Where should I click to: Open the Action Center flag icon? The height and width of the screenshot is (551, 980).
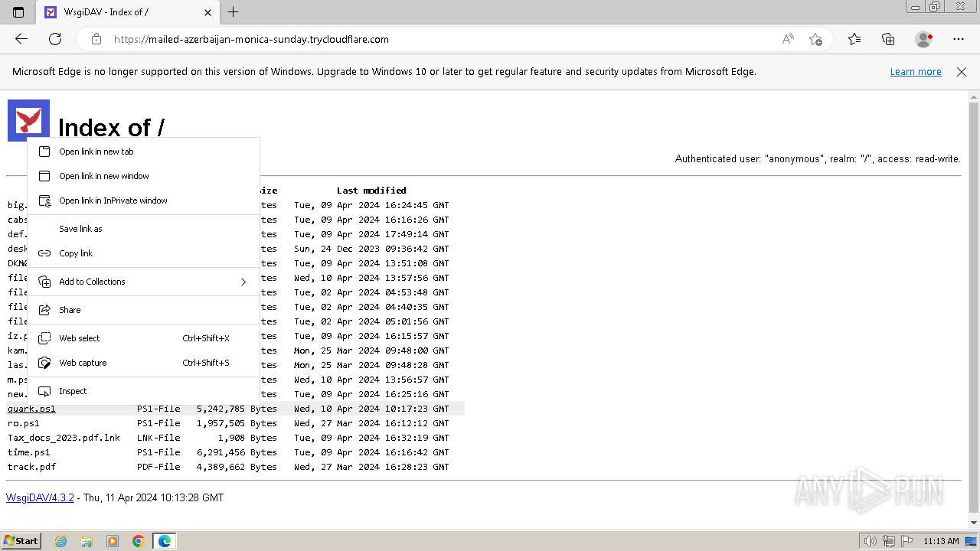click(x=907, y=541)
